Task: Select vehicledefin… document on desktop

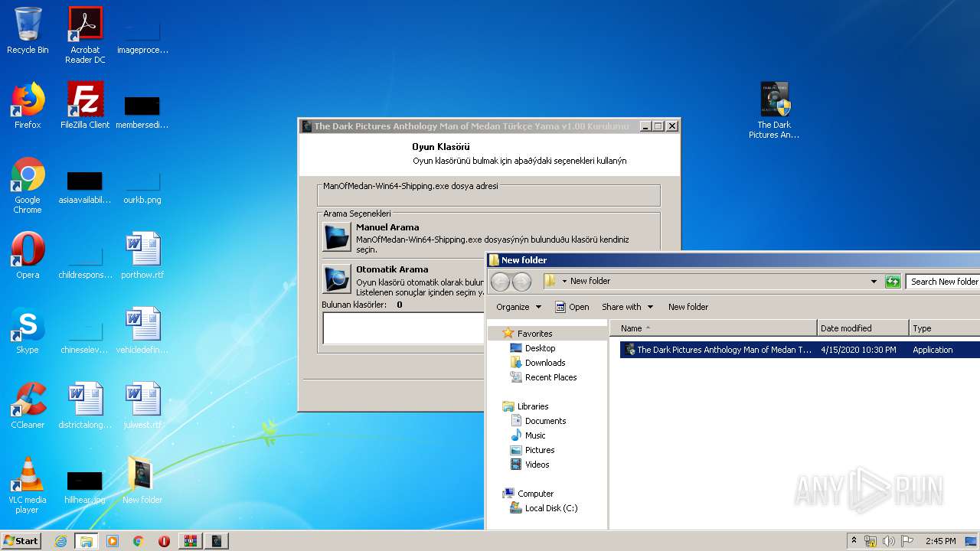Action: 142,331
